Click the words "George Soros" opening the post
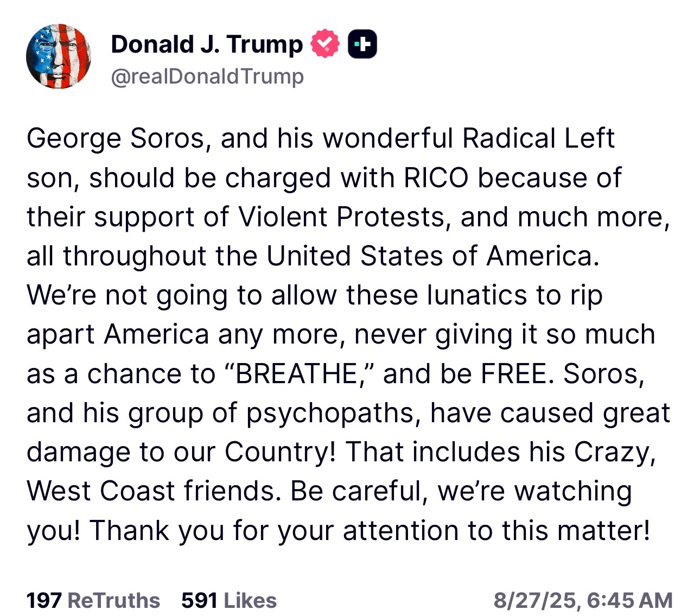This screenshot has height=616, width=700. point(116,138)
